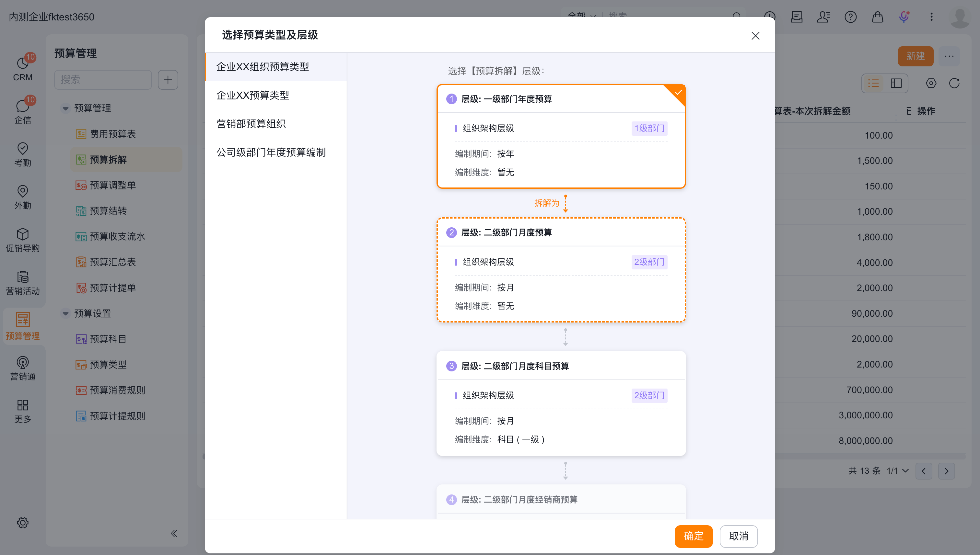This screenshot has width=980, height=555.
Task: Open the more options ellipsis button
Action: coord(949,56)
